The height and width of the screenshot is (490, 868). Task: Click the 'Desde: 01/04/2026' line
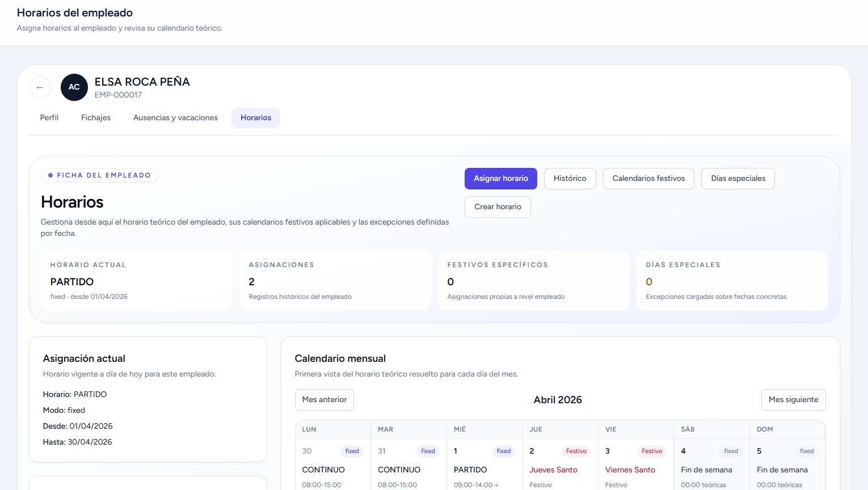click(x=78, y=426)
